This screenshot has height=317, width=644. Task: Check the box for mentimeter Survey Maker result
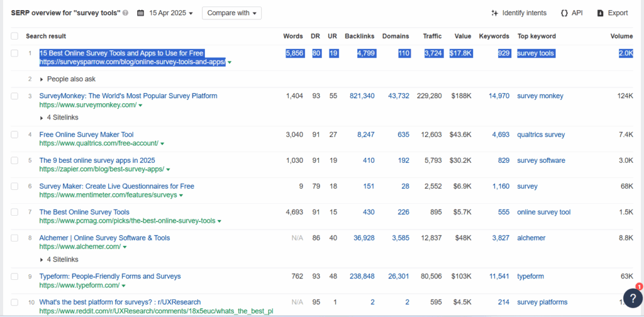coord(15,186)
